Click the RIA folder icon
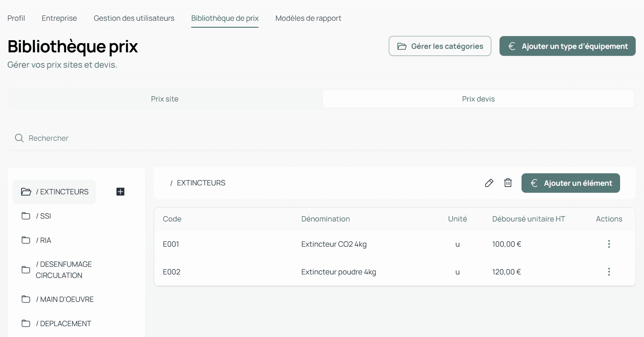This screenshot has width=644, height=337. (26, 240)
